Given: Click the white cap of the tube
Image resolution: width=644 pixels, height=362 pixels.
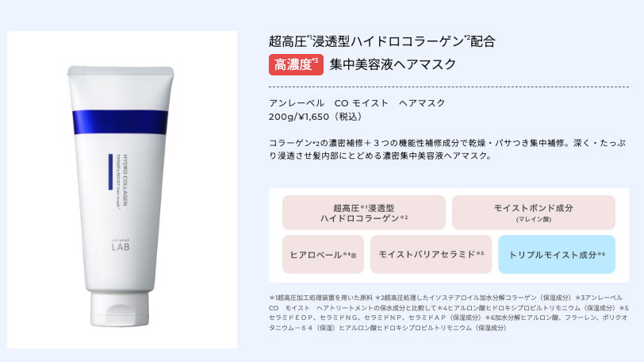Looking at the screenshot, I should [120, 309].
